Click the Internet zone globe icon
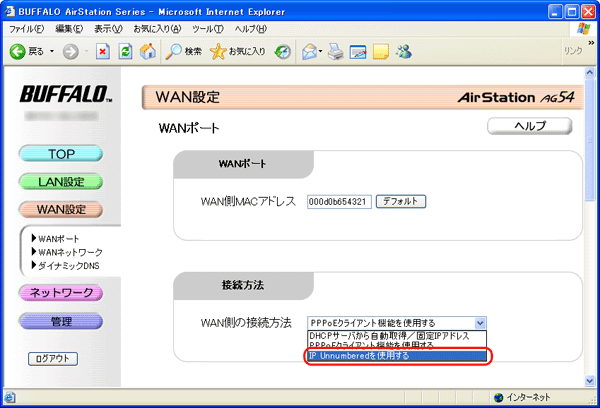Image resolution: width=600 pixels, height=408 pixels. 499,398
